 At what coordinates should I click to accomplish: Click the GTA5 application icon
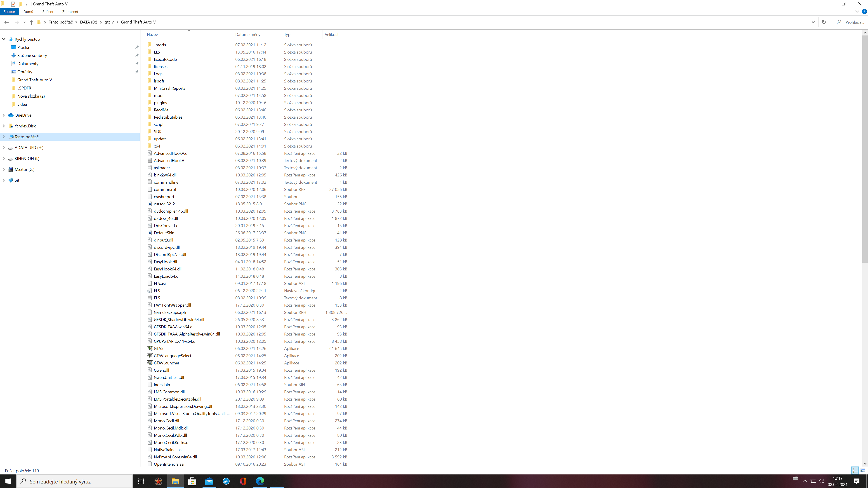(150, 348)
